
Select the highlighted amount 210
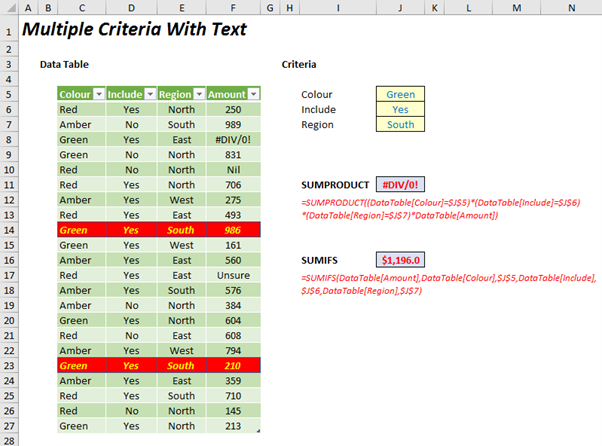pyautogui.click(x=233, y=365)
